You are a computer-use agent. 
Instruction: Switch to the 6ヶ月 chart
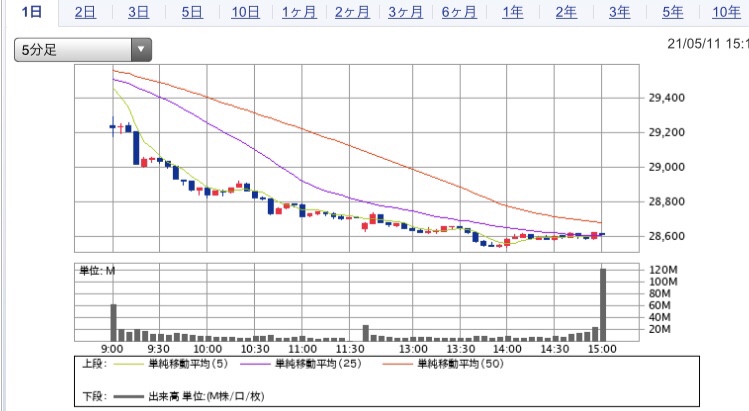click(x=459, y=12)
